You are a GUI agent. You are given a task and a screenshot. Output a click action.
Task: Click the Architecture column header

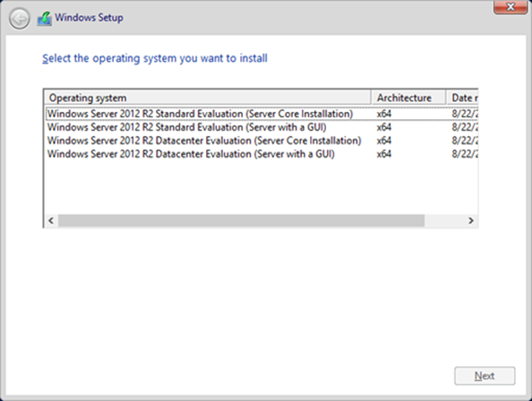(x=408, y=98)
